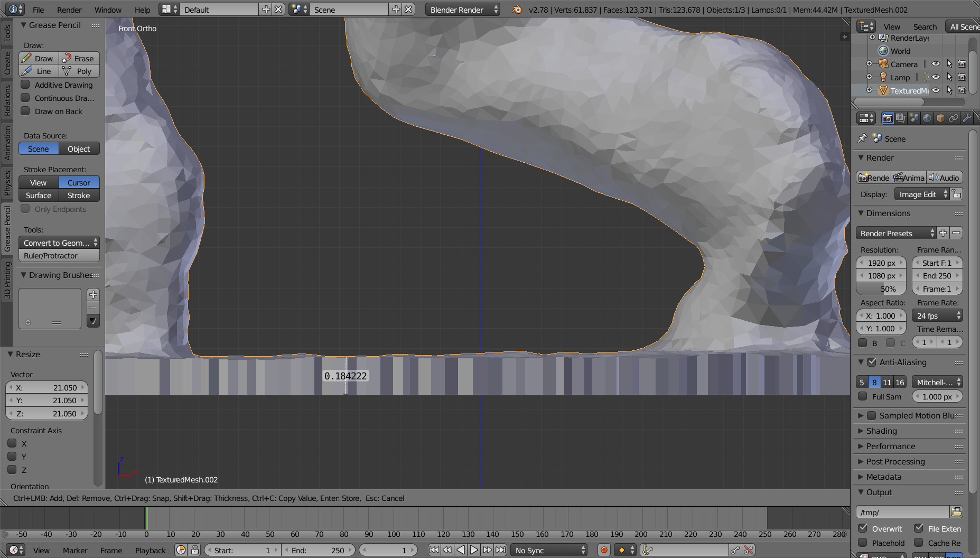Add a render preset with the plus button
This screenshot has height=558, width=980.
(x=943, y=233)
